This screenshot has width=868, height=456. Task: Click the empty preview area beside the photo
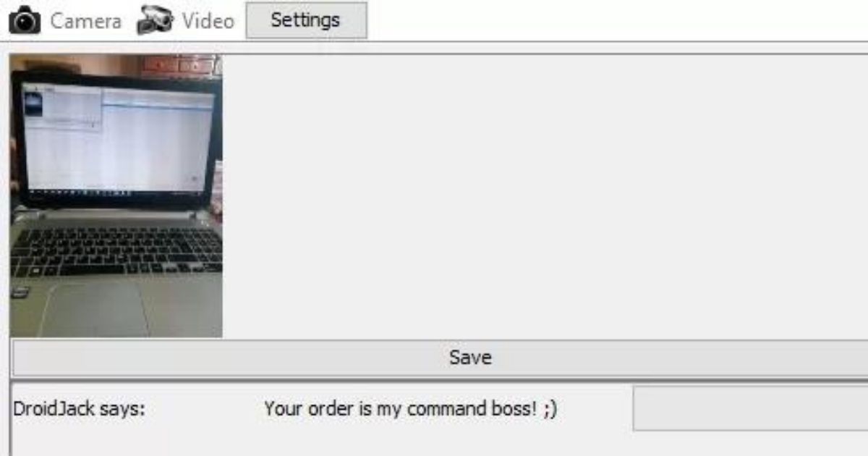tap(545, 195)
